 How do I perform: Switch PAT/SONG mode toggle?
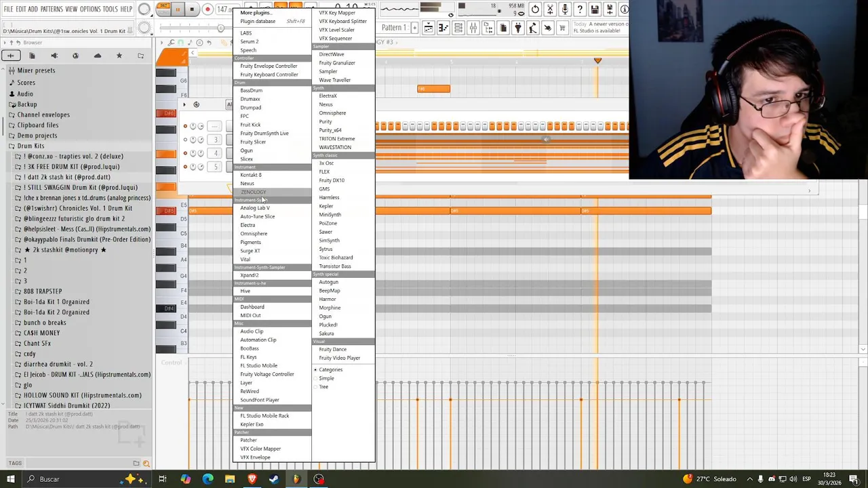pos(163,9)
